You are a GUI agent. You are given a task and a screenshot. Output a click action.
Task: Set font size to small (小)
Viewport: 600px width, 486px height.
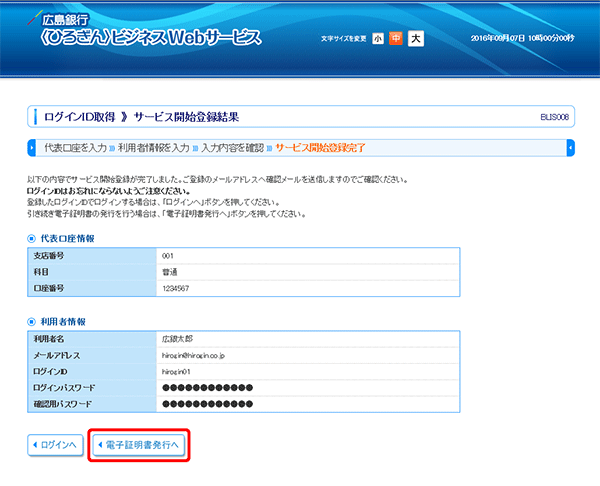(378, 39)
